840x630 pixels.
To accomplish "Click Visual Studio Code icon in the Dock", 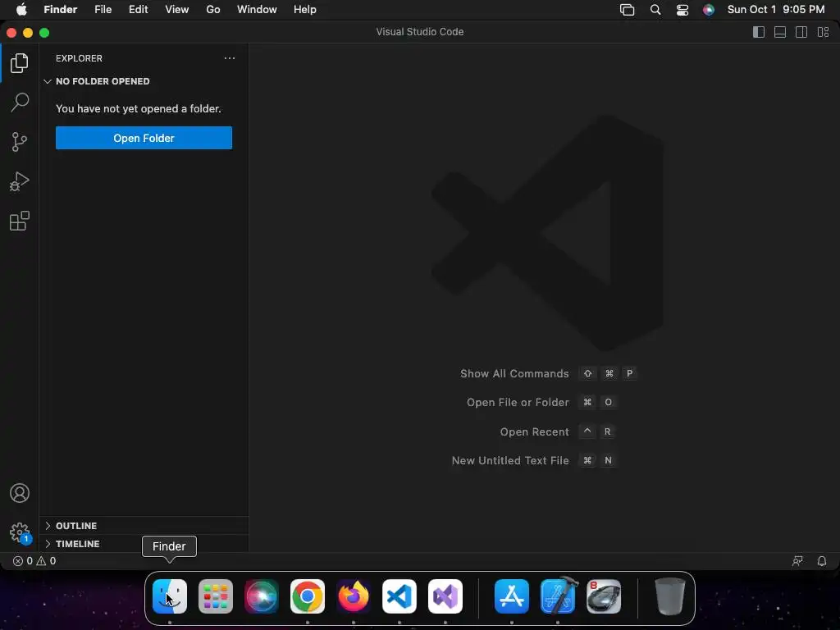I will coord(399,596).
